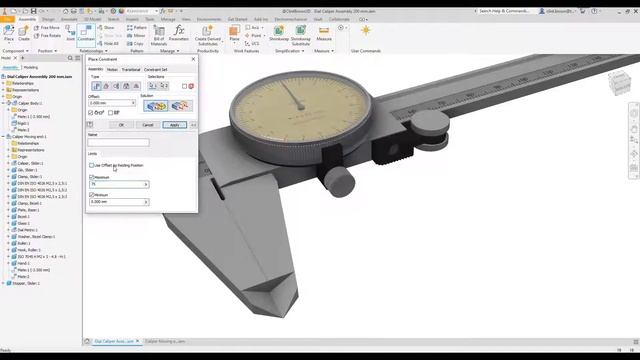Switch to Modeling browser tab
This screenshot has height=360, width=640.
31,67
